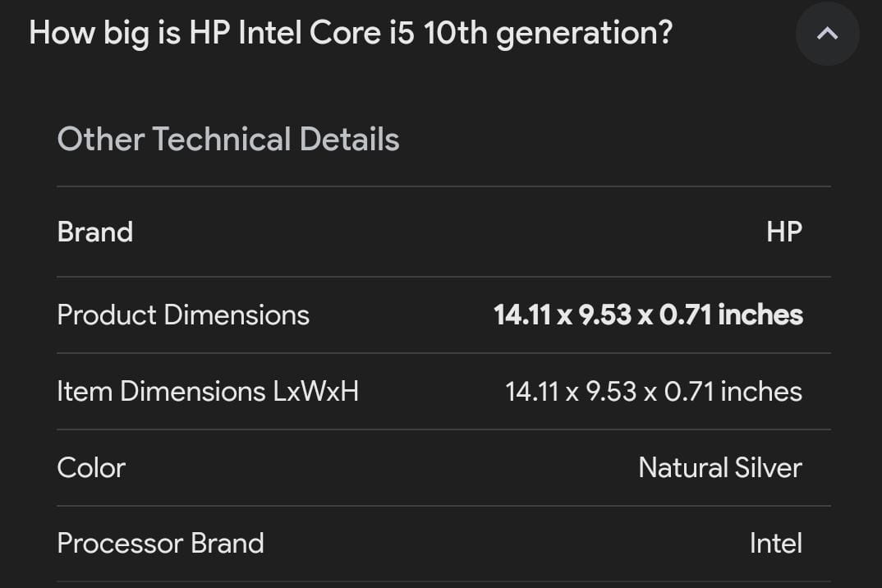Select the Brand row label
This screenshot has height=588, width=882.
(x=95, y=232)
